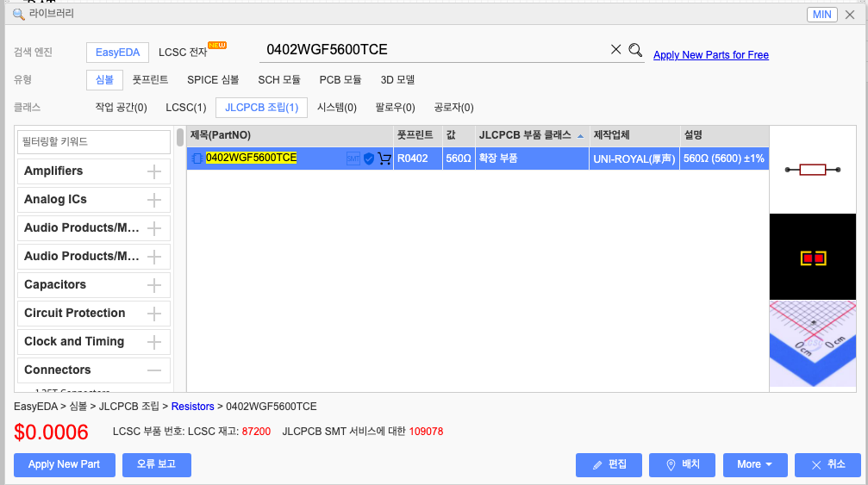Click the blue verified shield icon in the row

pos(369,159)
